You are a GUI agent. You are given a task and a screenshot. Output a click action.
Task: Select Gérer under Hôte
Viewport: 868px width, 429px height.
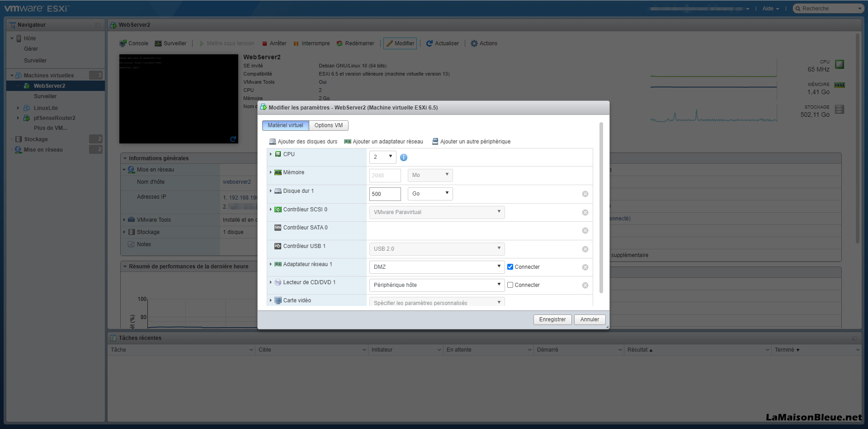point(31,49)
